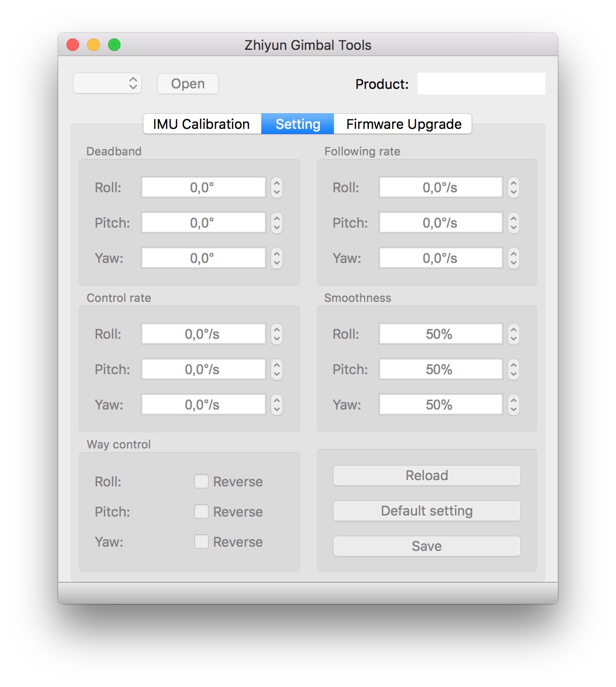Click the Smoothness Pitch 50% field
The height and width of the screenshot is (687, 616).
(440, 369)
